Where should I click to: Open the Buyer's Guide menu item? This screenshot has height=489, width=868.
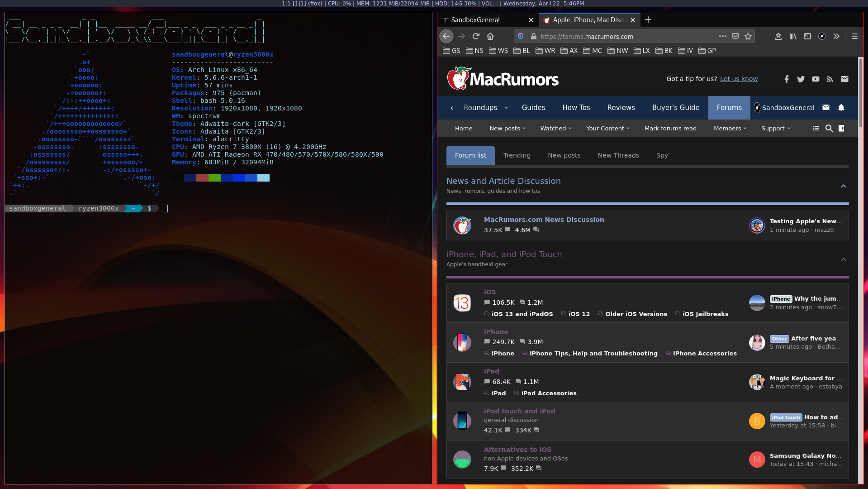pos(675,107)
